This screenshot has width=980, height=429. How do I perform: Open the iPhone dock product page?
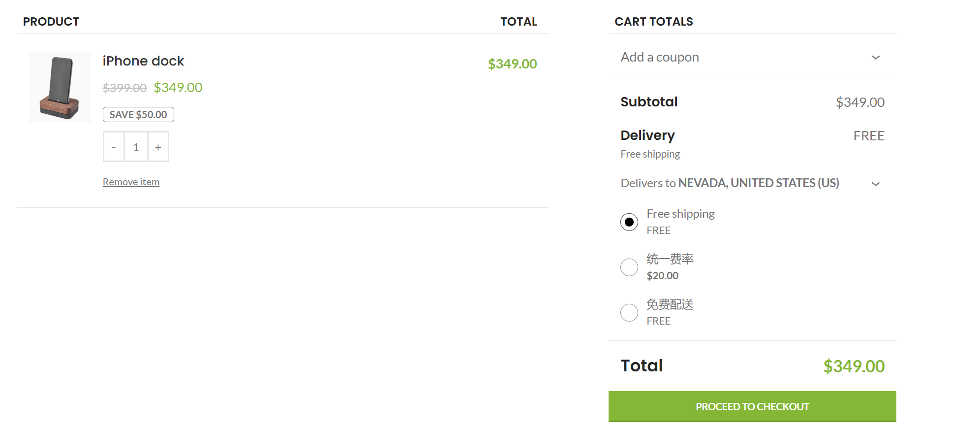pos(143,61)
